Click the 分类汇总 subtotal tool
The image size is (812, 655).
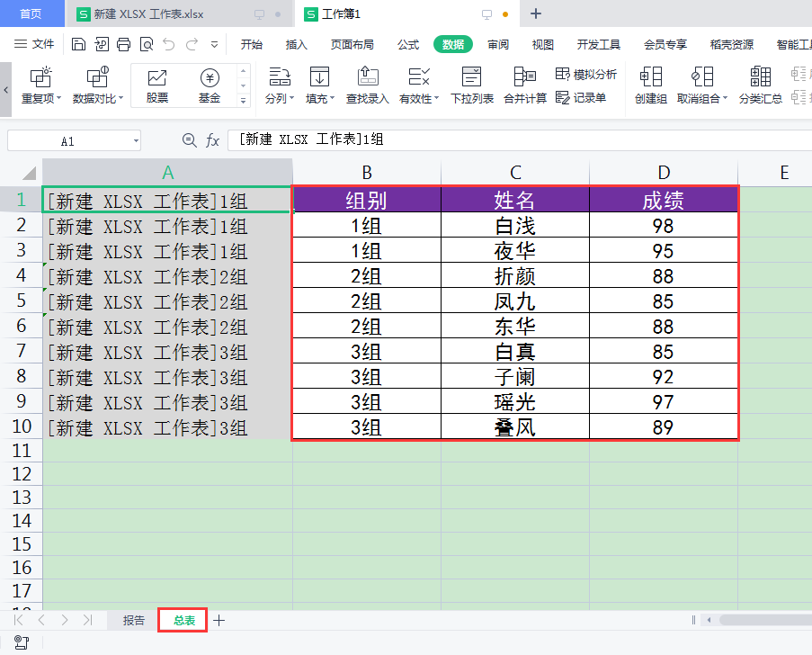pyautogui.click(x=760, y=85)
